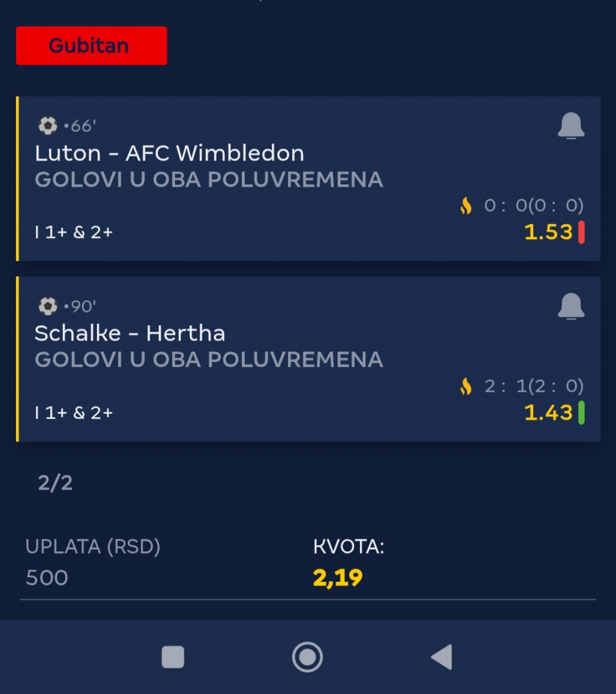Tap the soccer ball icon next to 90'
This screenshot has height=694, width=616.
(x=48, y=307)
